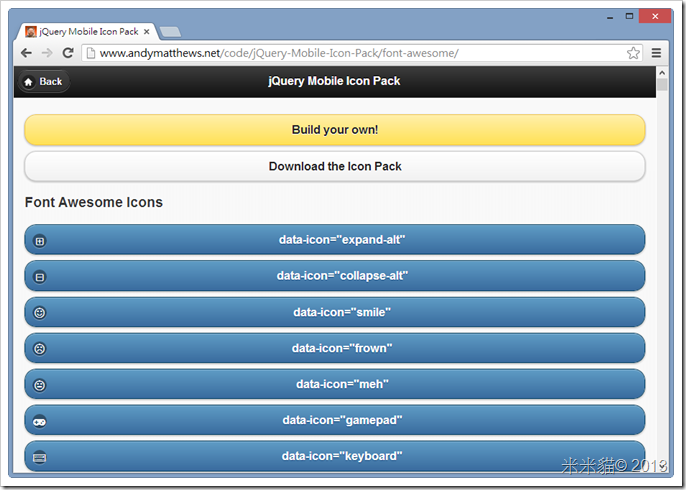Image resolution: width=686 pixels, height=490 pixels.
Task: Click the data-icon="gamepad" label
Action: pos(342,420)
